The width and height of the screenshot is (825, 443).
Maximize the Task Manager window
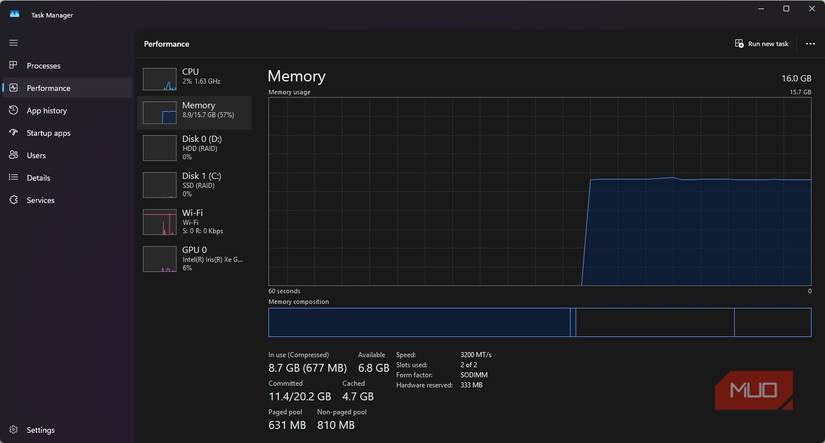pos(786,9)
